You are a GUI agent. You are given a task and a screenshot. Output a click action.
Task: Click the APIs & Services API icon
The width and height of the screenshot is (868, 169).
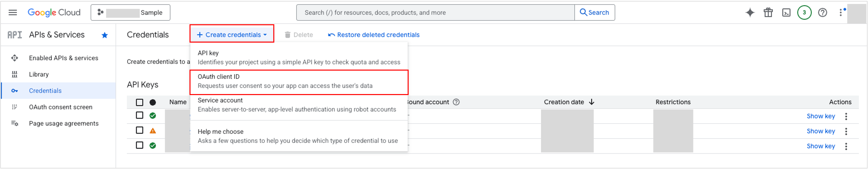pyautogui.click(x=15, y=35)
